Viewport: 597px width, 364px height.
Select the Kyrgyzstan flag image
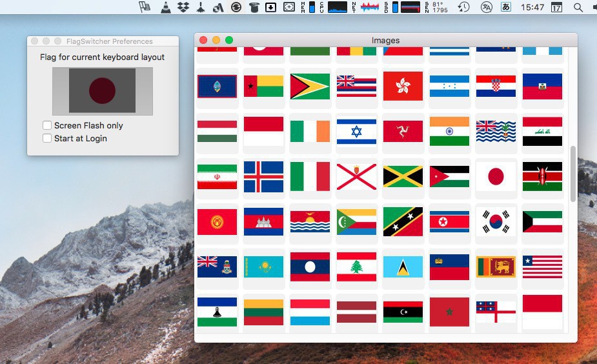click(217, 221)
